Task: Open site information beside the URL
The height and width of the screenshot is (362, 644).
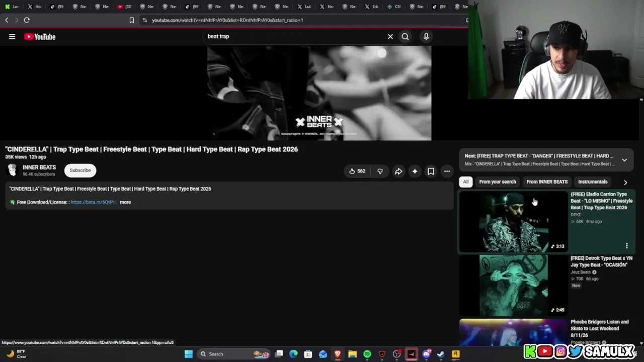Action: click(x=145, y=20)
